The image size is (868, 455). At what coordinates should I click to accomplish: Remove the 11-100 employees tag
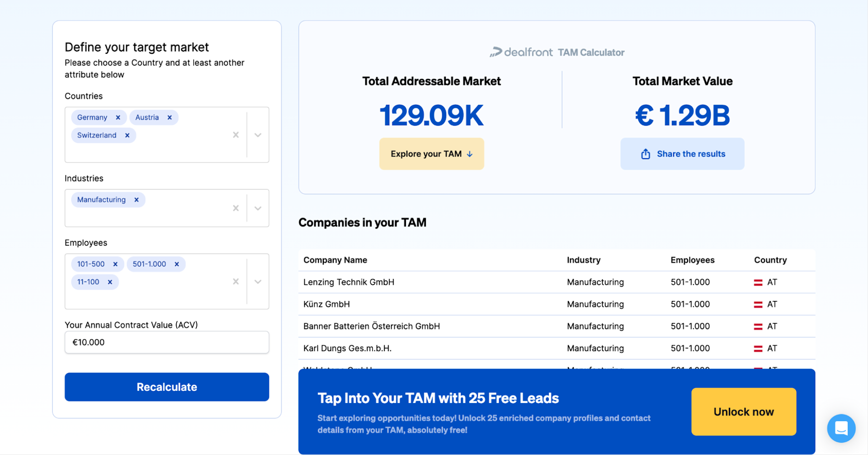point(109,281)
